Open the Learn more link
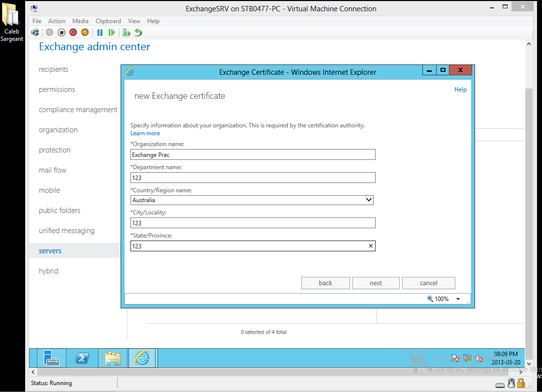This screenshot has width=542, height=392. [145, 133]
